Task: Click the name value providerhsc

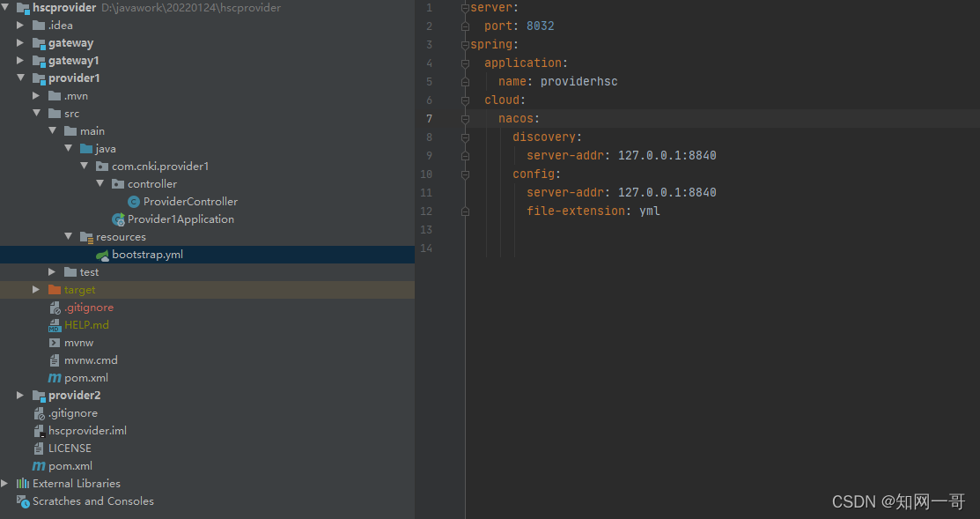Action: click(578, 81)
